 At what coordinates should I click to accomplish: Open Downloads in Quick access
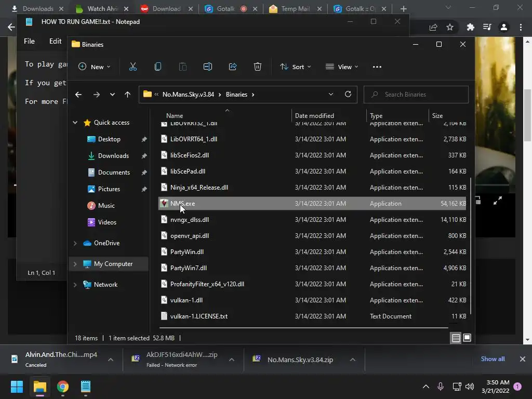[x=113, y=156]
